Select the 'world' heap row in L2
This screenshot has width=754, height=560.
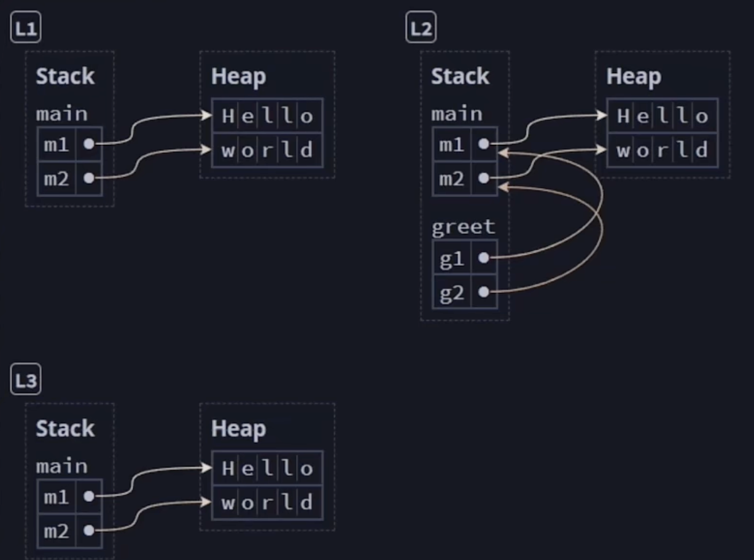pyautogui.click(x=663, y=150)
